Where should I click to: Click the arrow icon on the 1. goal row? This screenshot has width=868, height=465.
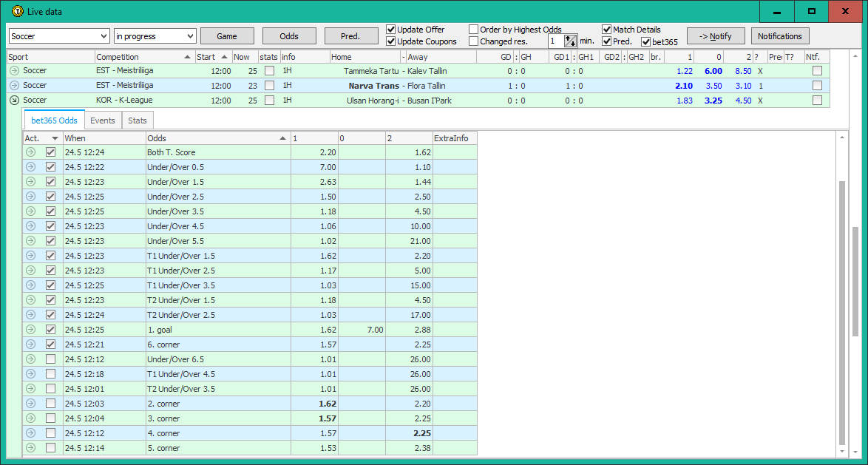(30, 330)
